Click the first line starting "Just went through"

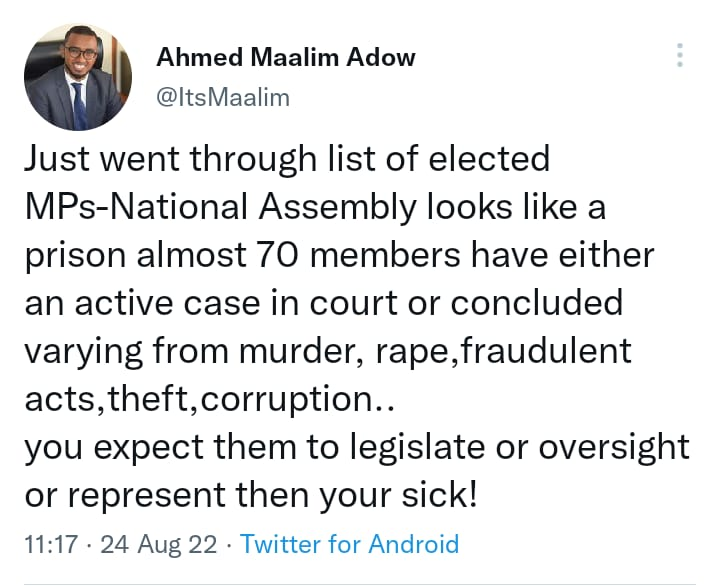point(285,158)
